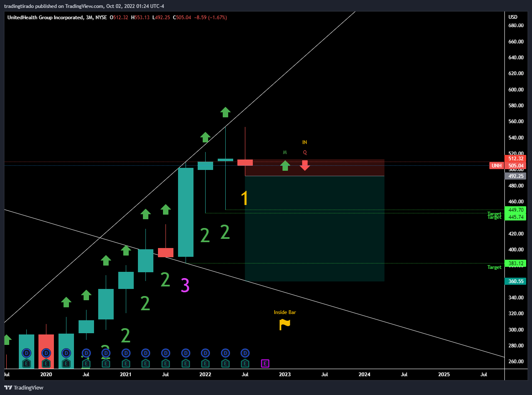Click the 300.00 price axis label
Viewport: 532px width, 395px height.
(516, 330)
